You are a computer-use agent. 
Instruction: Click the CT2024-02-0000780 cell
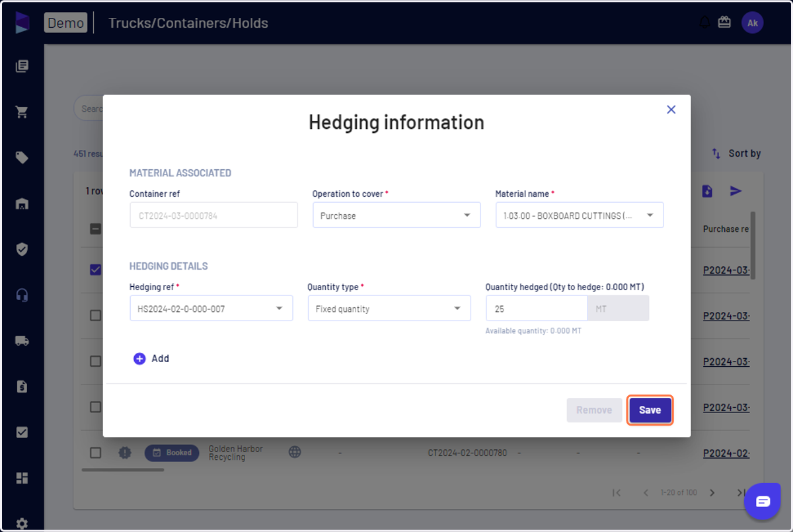[x=467, y=453]
